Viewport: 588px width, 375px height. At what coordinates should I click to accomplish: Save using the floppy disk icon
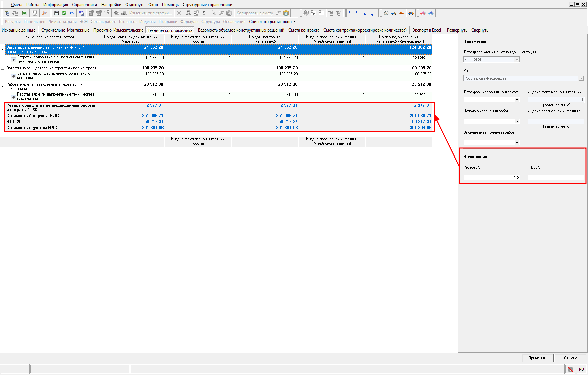[56, 13]
